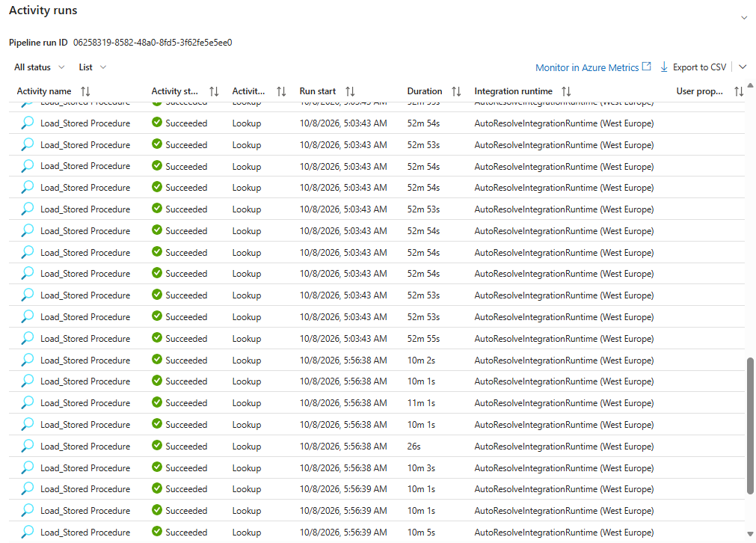Select the pipeline run ID 06258319-8582-48a0-8fd5-3f62fe5e5ee0

[153, 43]
